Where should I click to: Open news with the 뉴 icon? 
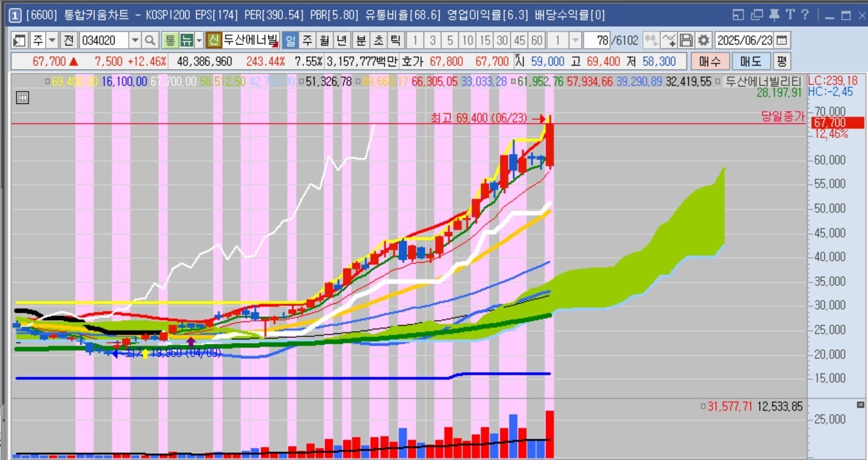pos(186,41)
